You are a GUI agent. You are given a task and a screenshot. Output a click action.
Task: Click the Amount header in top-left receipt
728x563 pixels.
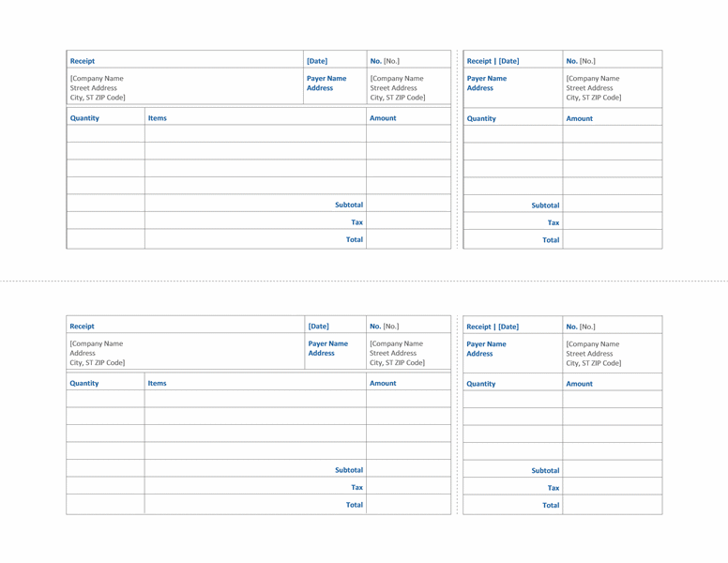point(383,118)
